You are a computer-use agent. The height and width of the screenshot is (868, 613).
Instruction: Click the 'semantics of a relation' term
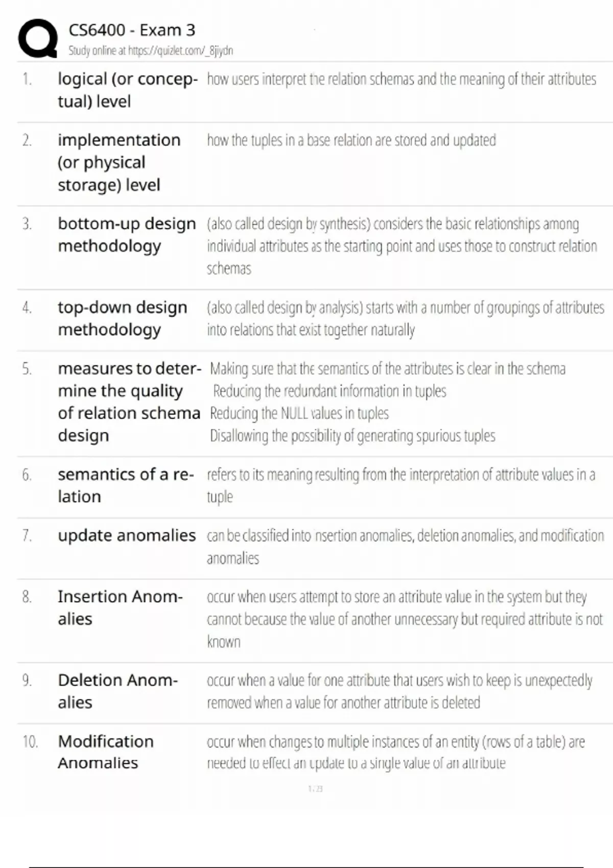tap(125, 486)
